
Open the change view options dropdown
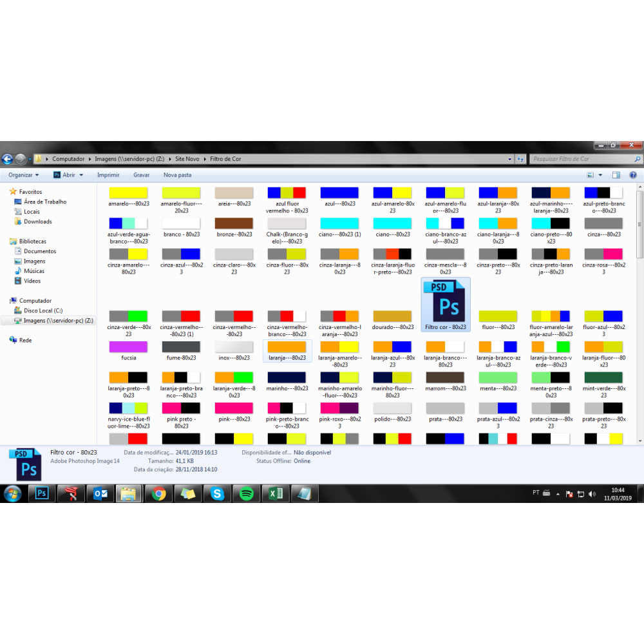(x=600, y=175)
